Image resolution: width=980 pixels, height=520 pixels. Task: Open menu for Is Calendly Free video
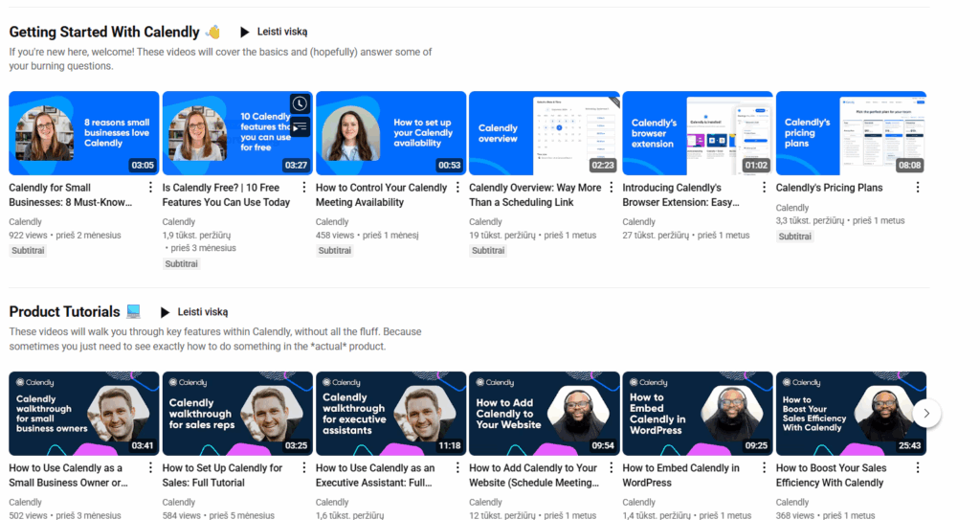303,187
